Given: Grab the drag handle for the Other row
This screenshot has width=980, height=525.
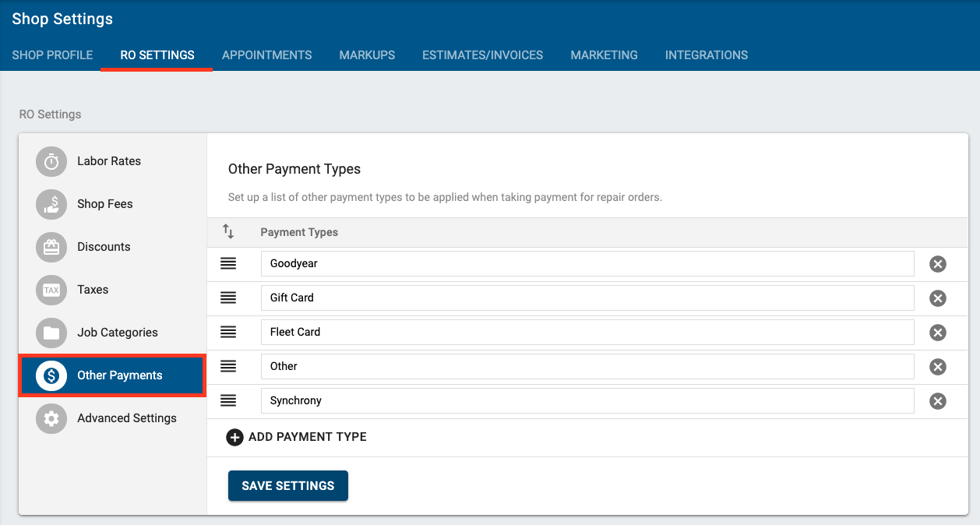Looking at the screenshot, I should (x=228, y=366).
